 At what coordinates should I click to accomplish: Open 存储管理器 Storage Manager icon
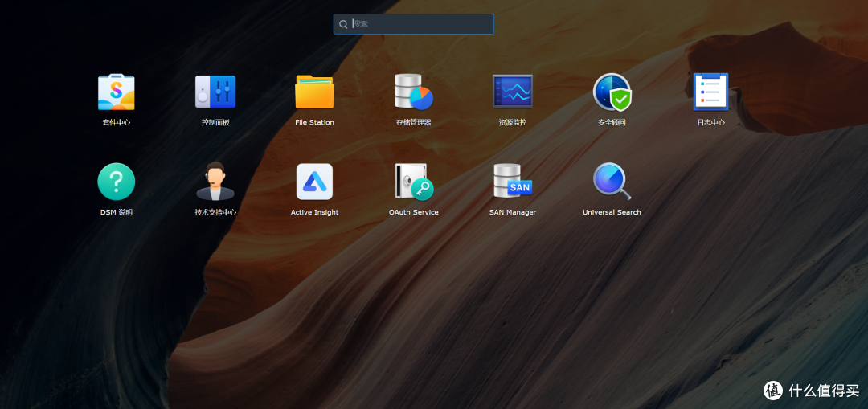414,92
